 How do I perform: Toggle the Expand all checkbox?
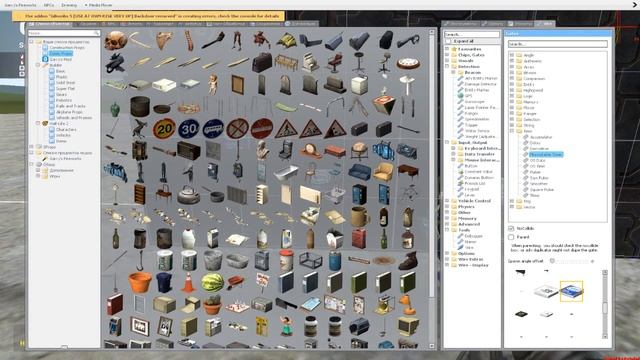[x=448, y=41]
